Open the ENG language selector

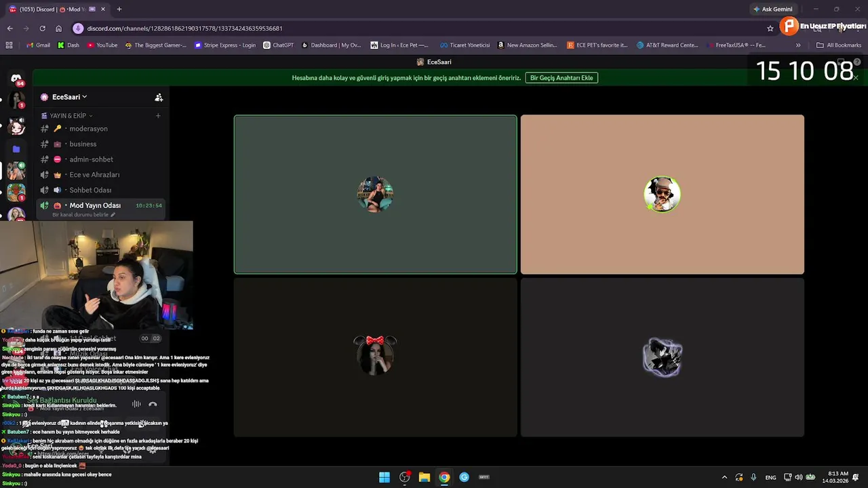pyautogui.click(x=771, y=477)
